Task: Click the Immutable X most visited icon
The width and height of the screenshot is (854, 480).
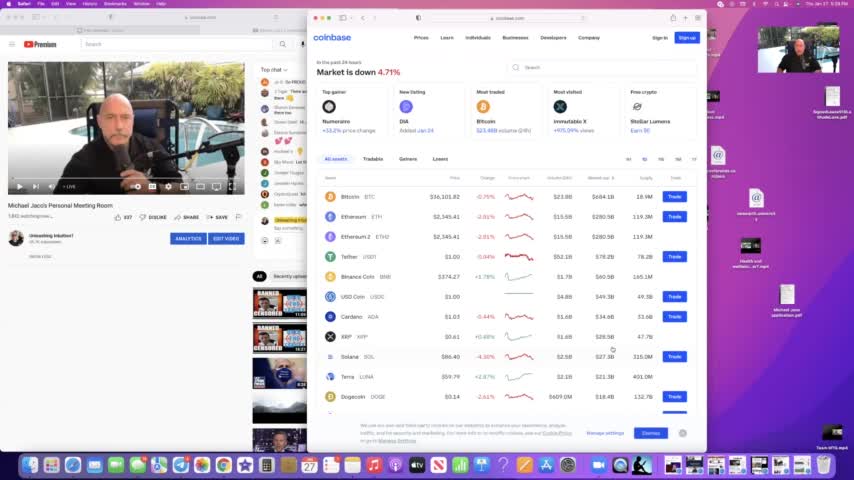Action: click(x=560, y=107)
